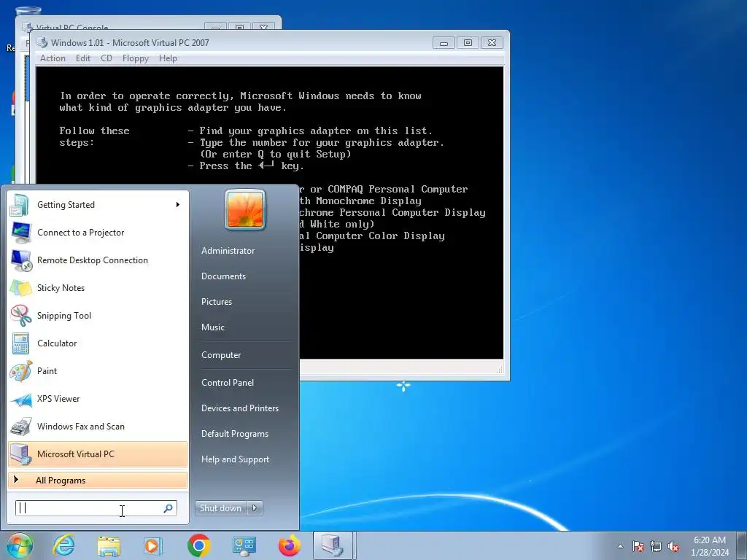Click the muted volume tray icon
The image size is (747, 560).
[x=673, y=546]
